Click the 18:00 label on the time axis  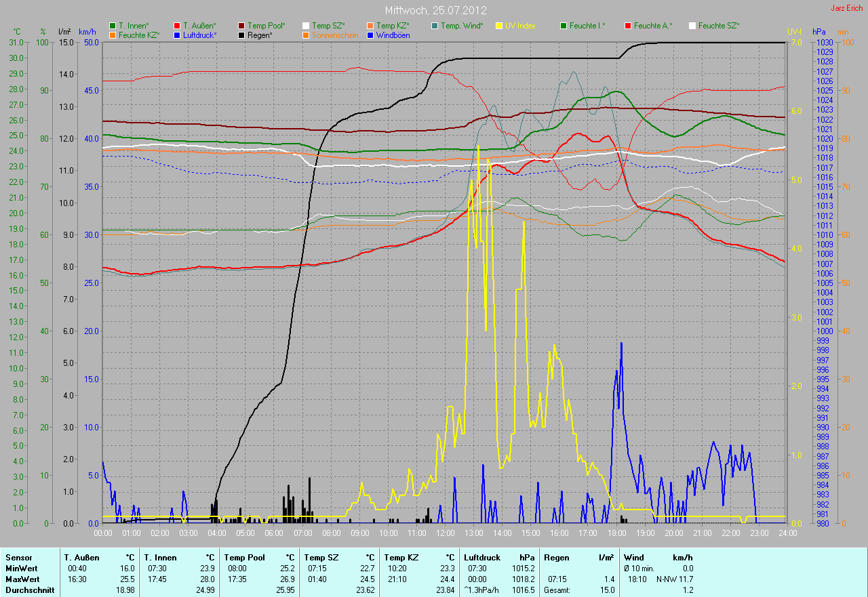coord(616,533)
